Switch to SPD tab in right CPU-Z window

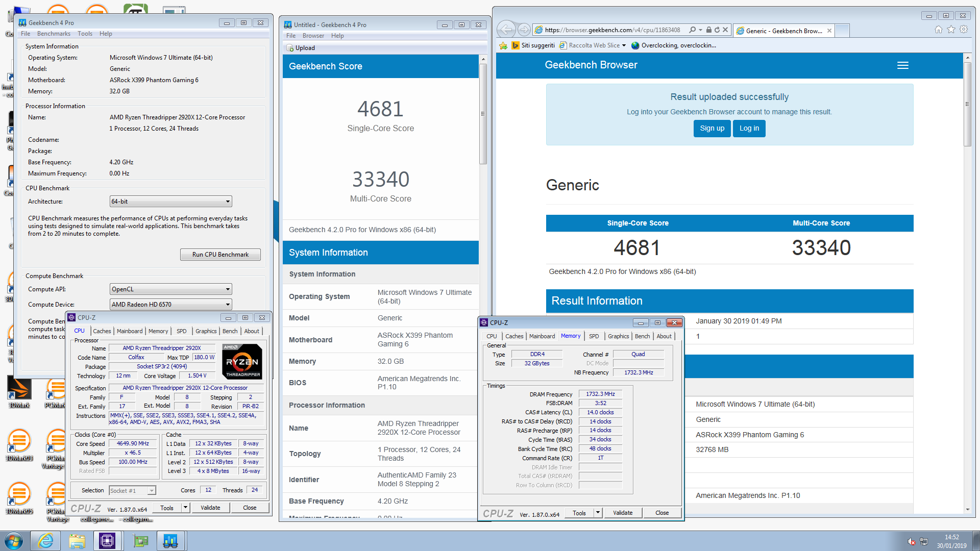(594, 336)
